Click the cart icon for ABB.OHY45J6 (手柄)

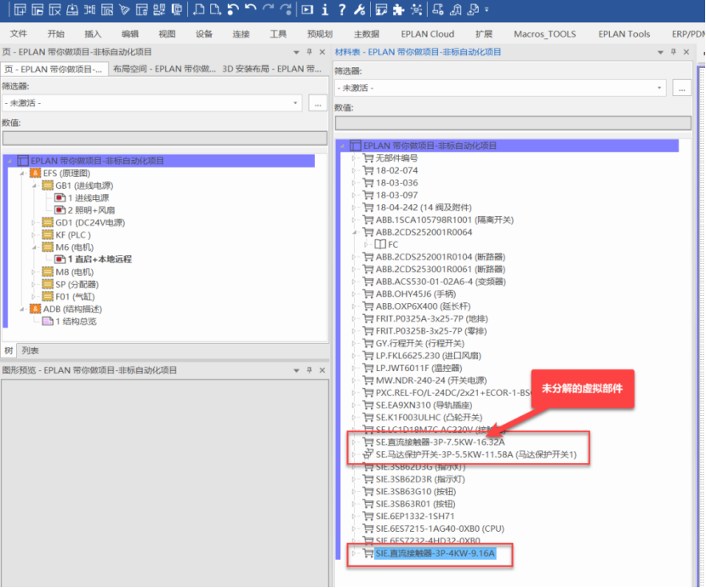click(x=368, y=294)
